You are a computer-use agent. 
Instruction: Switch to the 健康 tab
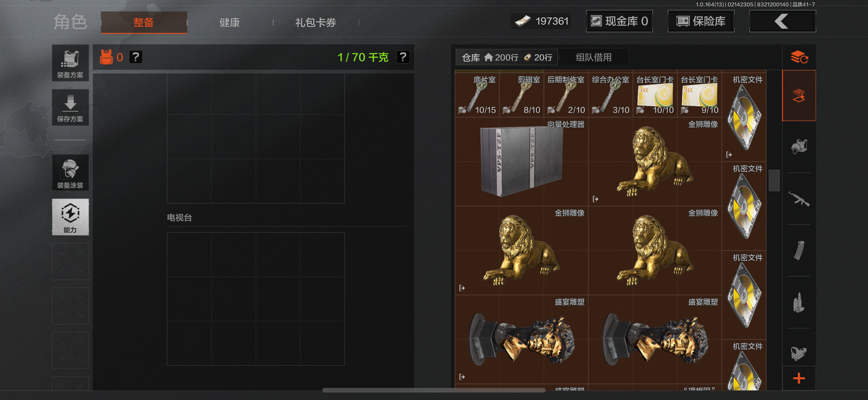point(230,23)
